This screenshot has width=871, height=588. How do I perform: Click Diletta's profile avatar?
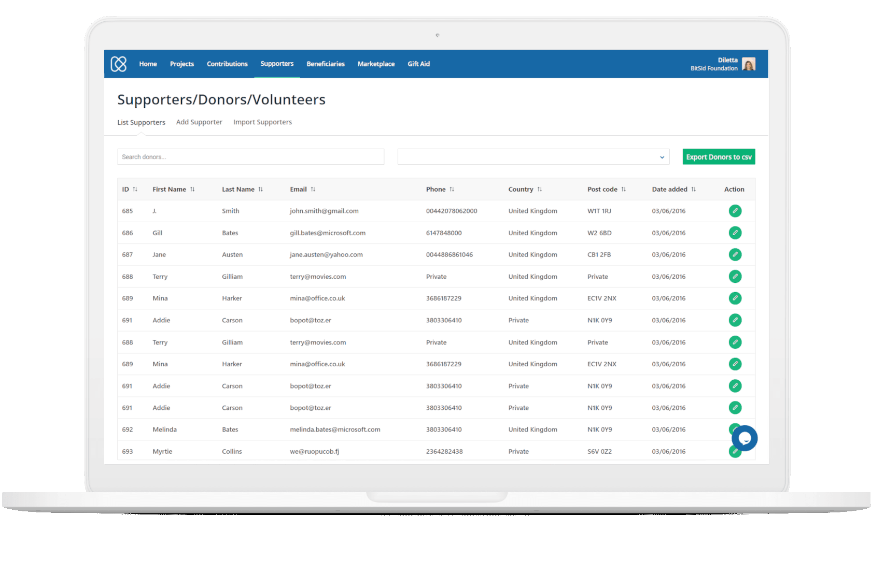click(x=748, y=64)
